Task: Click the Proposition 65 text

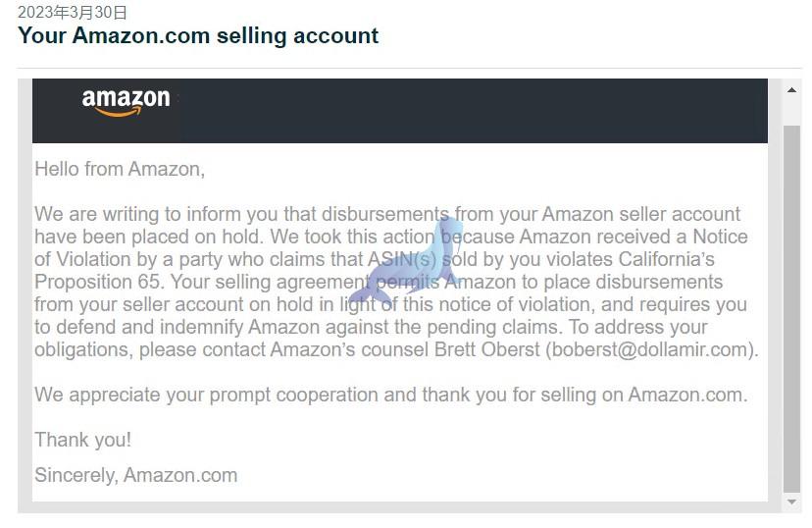Action: tap(99, 282)
